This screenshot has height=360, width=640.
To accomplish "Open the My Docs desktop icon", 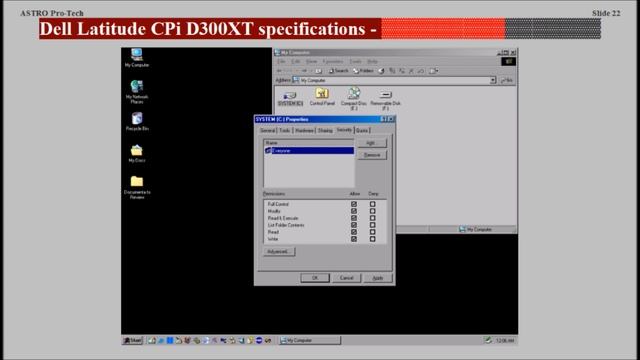I will [x=137, y=153].
